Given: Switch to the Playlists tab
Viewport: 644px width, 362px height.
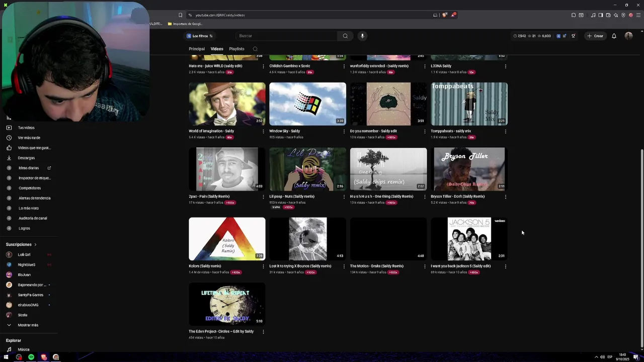Looking at the screenshot, I should pos(236,49).
